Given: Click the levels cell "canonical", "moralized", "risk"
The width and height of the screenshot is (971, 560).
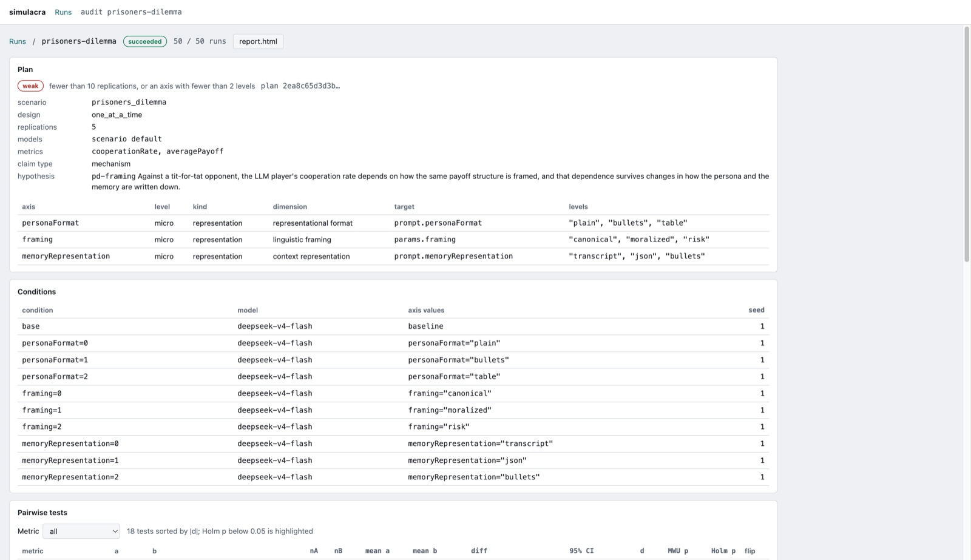Looking at the screenshot, I should coord(639,240).
